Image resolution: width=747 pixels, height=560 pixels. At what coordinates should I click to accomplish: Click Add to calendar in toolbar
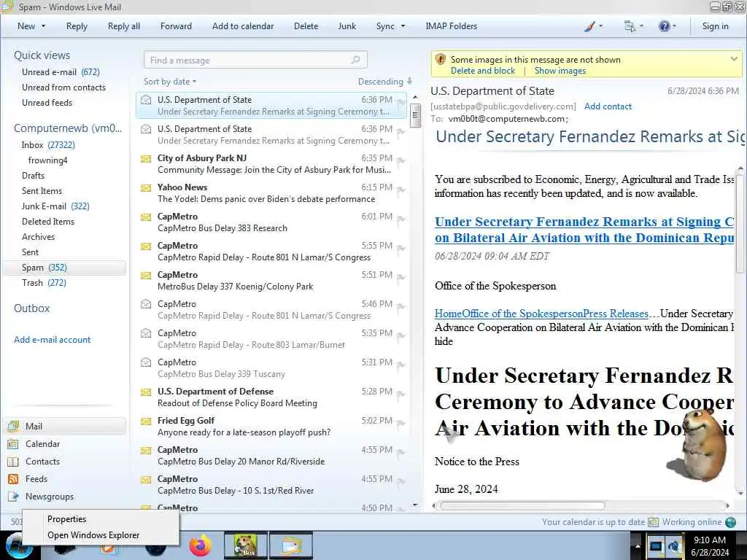[243, 26]
